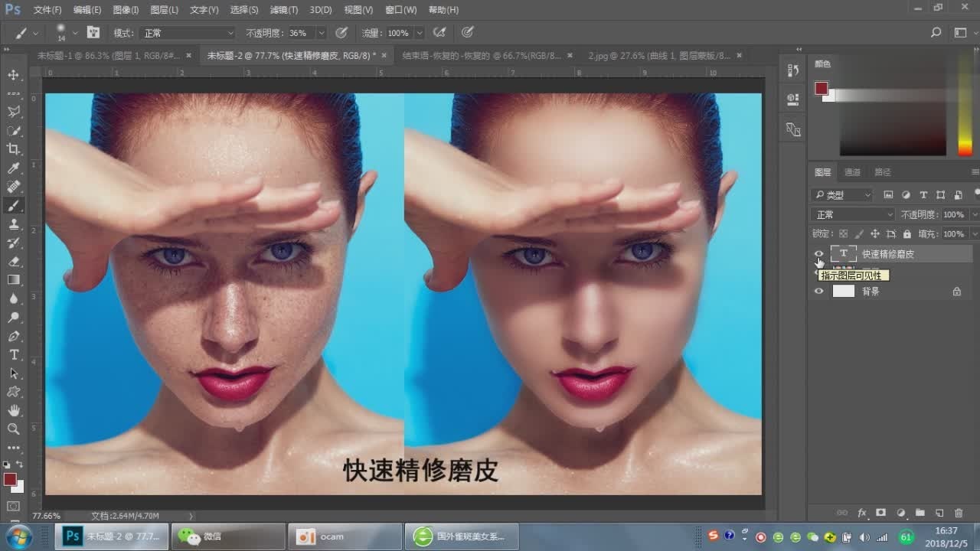980x551 pixels.
Task: Delete layer with trash icon
Action: (x=958, y=513)
